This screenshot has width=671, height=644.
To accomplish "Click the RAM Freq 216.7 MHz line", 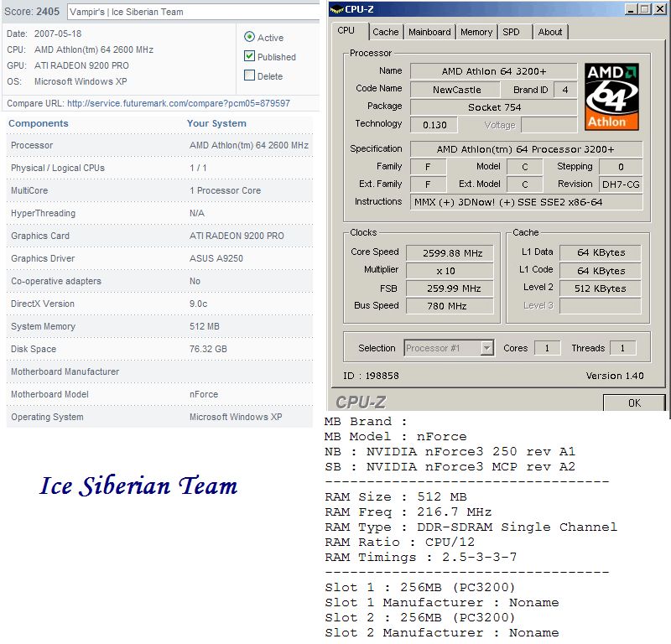I will [x=408, y=512].
